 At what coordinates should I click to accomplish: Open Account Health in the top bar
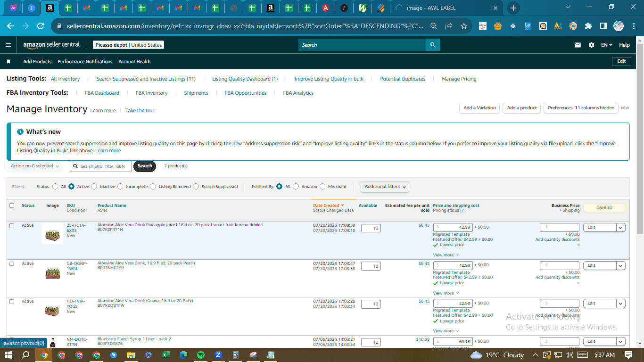[134, 62]
